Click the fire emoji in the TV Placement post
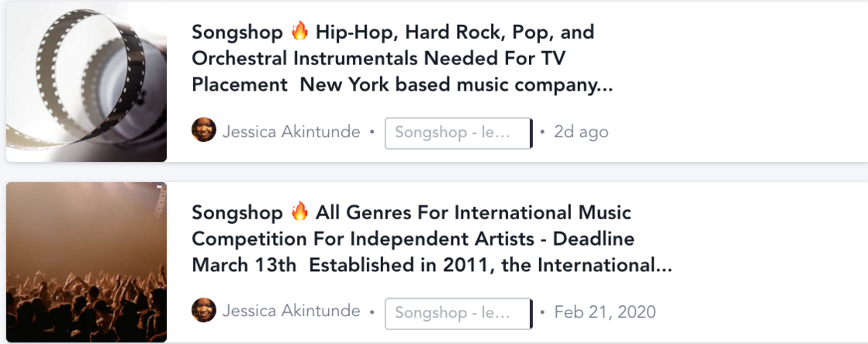Screen dimensions: 868x344 [x=299, y=33]
